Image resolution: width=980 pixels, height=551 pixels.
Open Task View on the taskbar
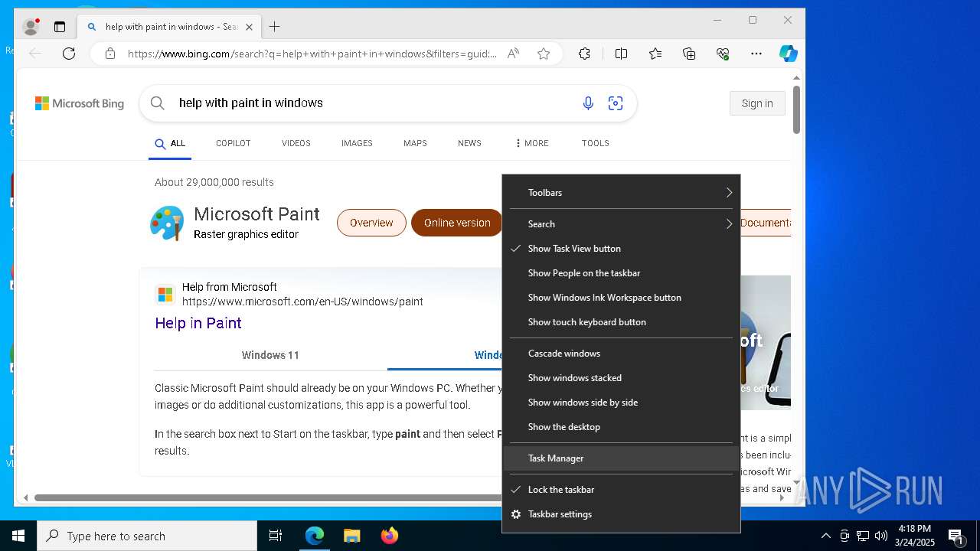click(276, 536)
